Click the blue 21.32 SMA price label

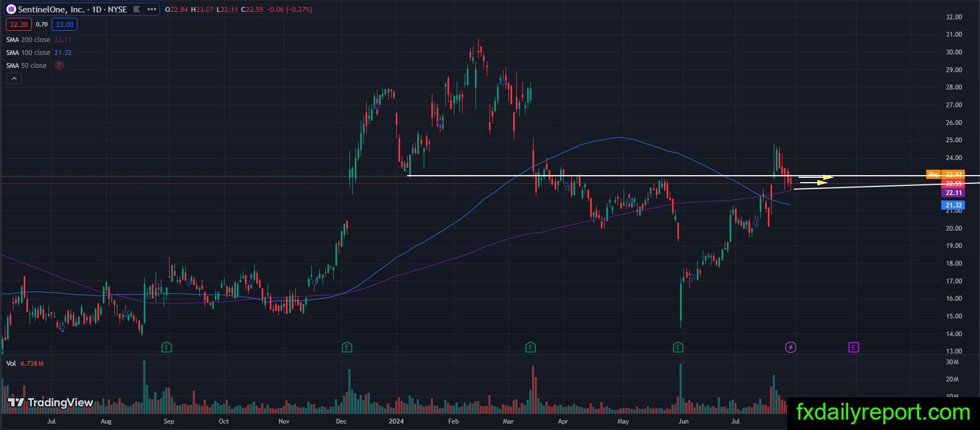pos(954,205)
